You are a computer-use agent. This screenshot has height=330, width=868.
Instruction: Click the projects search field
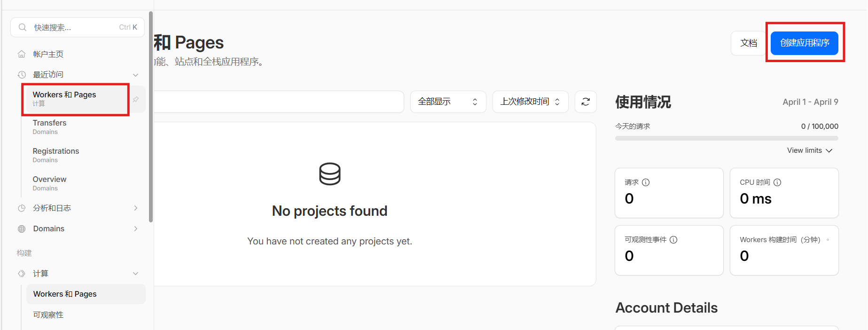pos(279,102)
